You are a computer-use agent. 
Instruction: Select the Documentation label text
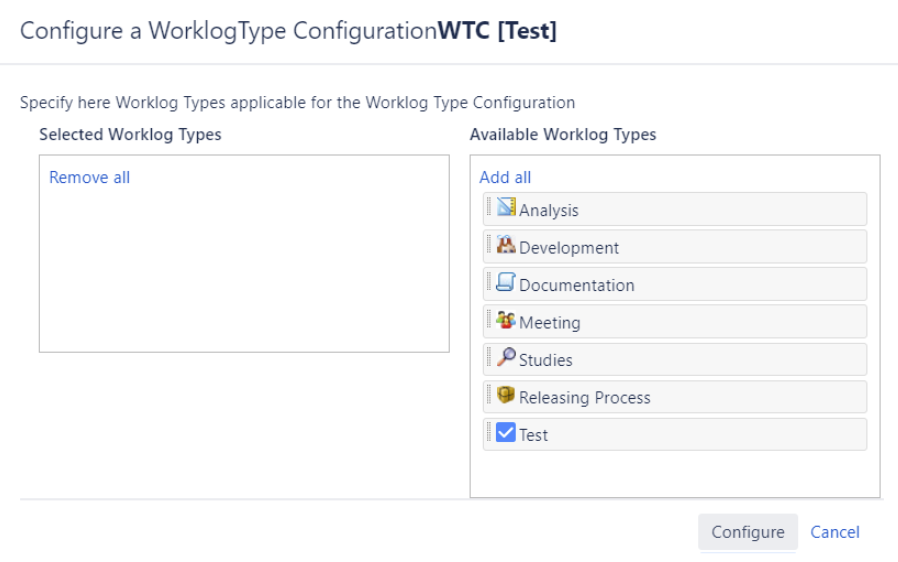(x=576, y=285)
